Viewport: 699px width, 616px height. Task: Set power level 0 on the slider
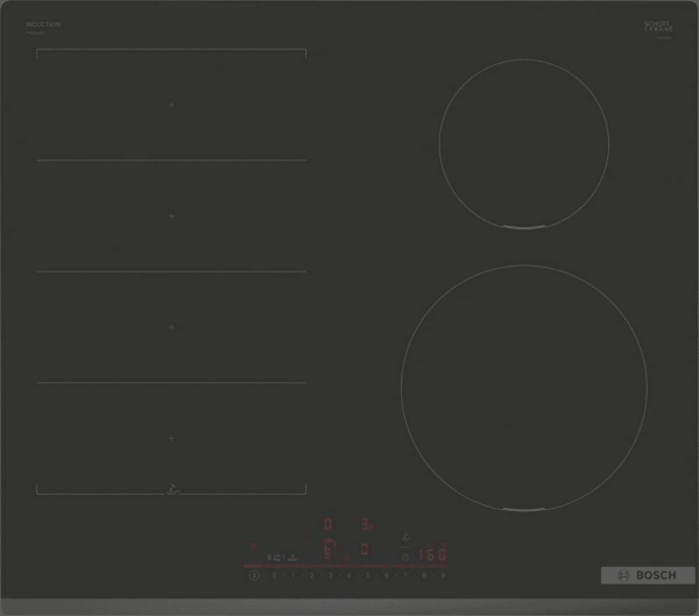(x=274, y=575)
